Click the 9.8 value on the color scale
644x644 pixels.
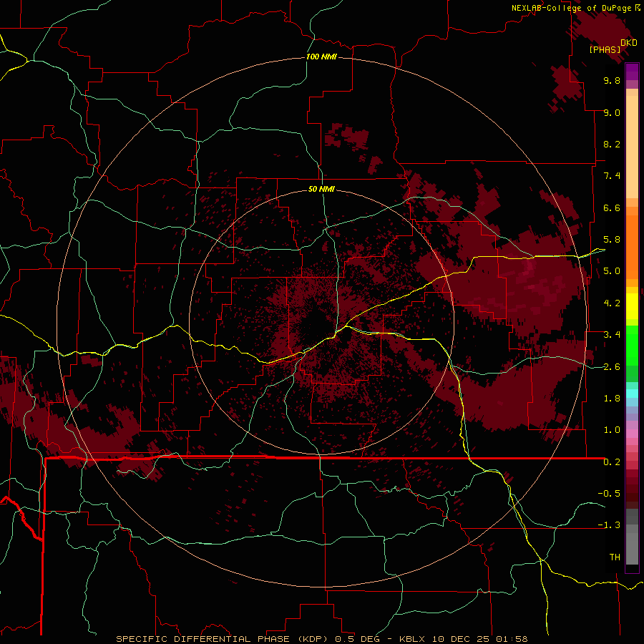click(x=612, y=80)
